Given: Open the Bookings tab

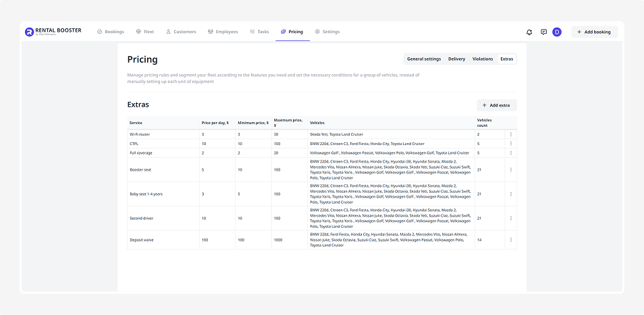Looking at the screenshot, I should tap(110, 32).
